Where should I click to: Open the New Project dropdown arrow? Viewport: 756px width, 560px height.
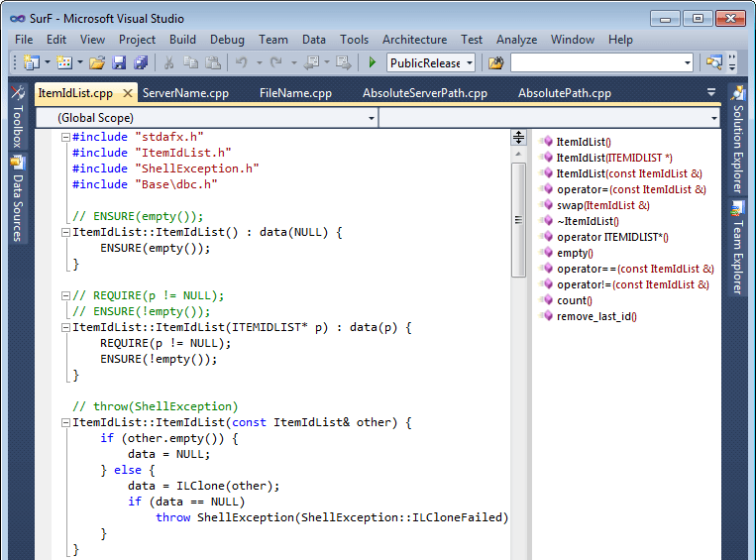coord(48,62)
